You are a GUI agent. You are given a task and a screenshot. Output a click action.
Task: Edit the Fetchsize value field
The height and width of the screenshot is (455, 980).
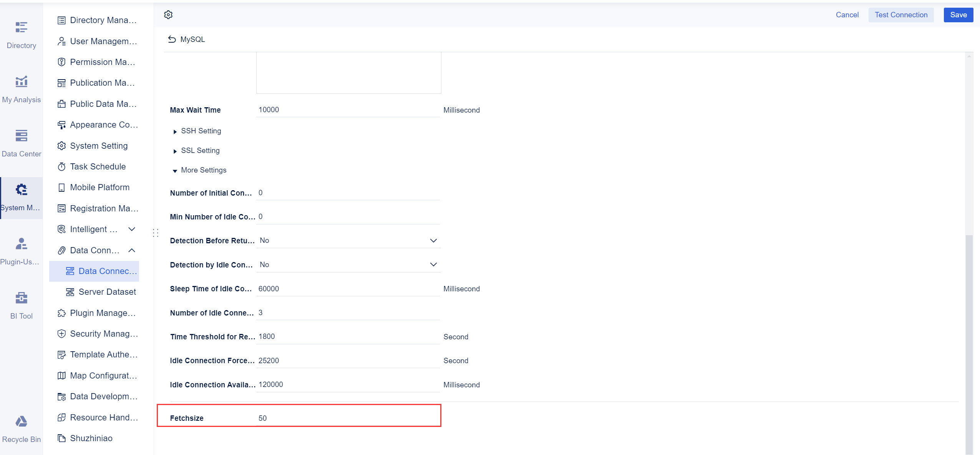tap(346, 418)
